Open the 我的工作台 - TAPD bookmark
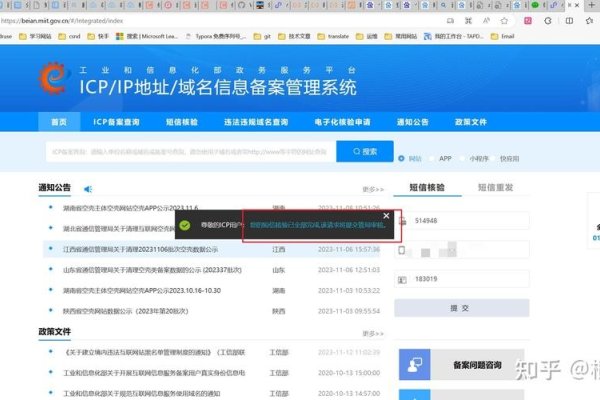This screenshot has height=400, width=600. [x=454, y=36]
